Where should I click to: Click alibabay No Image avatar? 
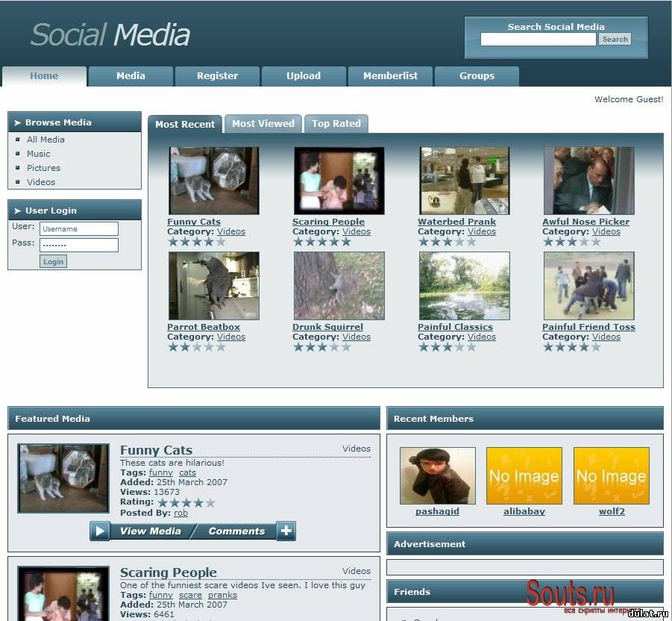tap(524, 475)
